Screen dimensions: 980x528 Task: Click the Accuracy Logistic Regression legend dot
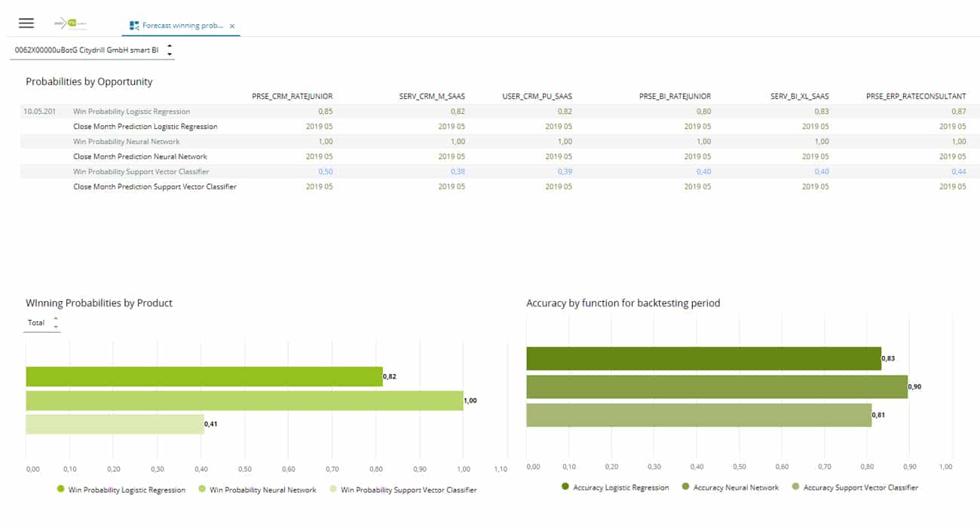click(566, 487)
